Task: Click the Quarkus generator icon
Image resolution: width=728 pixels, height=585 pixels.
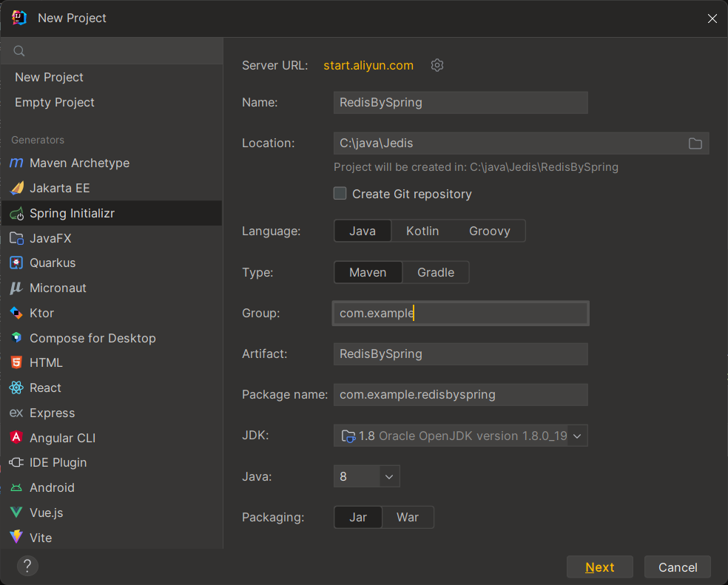Action: (16, 263)
